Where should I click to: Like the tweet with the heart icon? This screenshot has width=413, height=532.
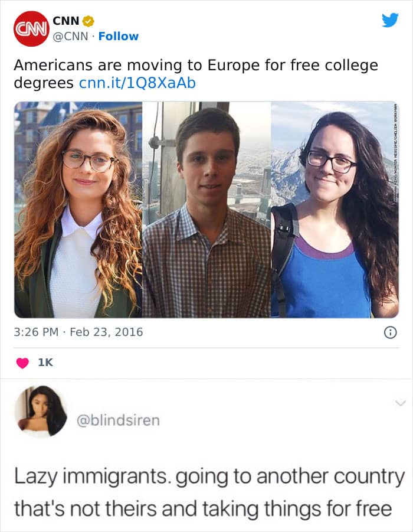[22, 363]
